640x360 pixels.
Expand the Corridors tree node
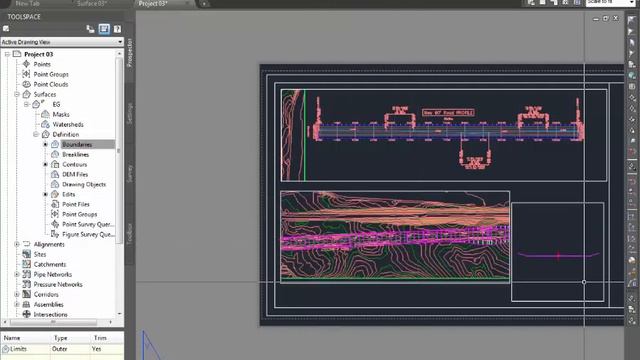17,294
